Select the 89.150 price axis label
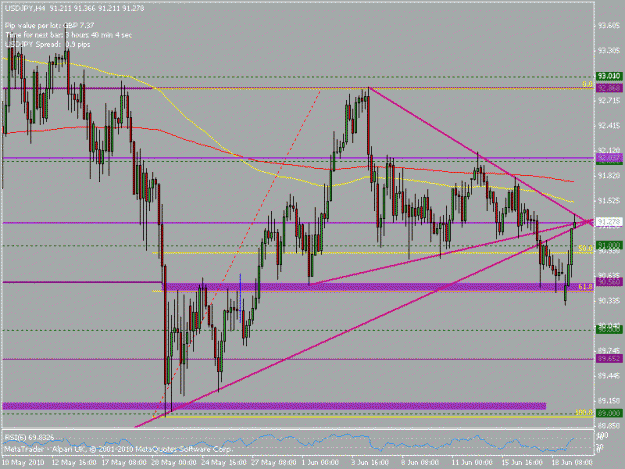The image size is (625, 469). pos(609,400)
